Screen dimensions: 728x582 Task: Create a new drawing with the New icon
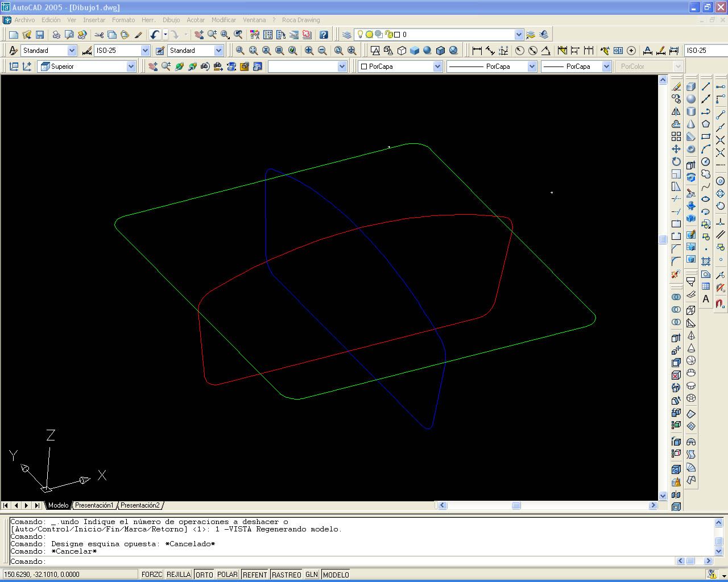14,35
